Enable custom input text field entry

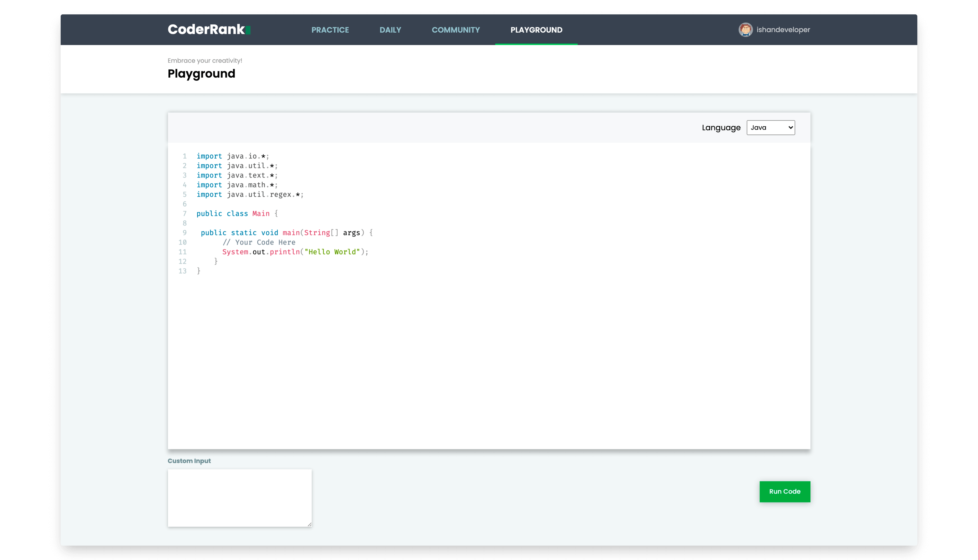click(x=240, y=497)
